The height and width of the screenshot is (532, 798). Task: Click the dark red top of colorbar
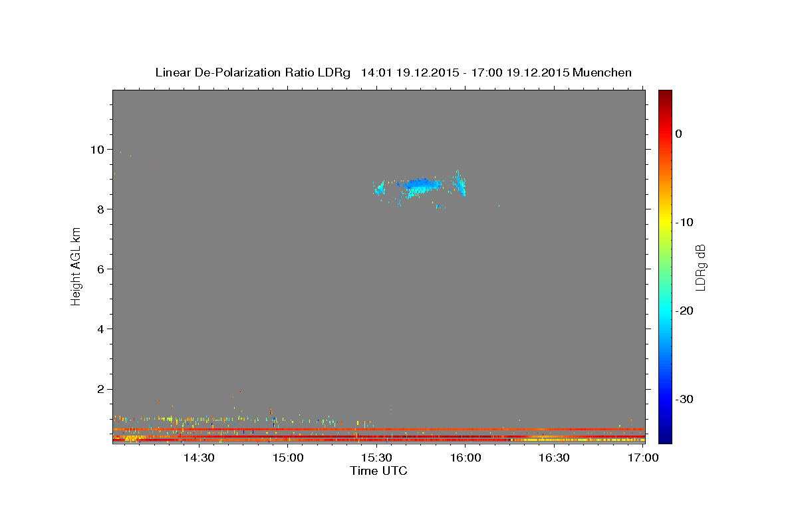click(x=665, y=94)
